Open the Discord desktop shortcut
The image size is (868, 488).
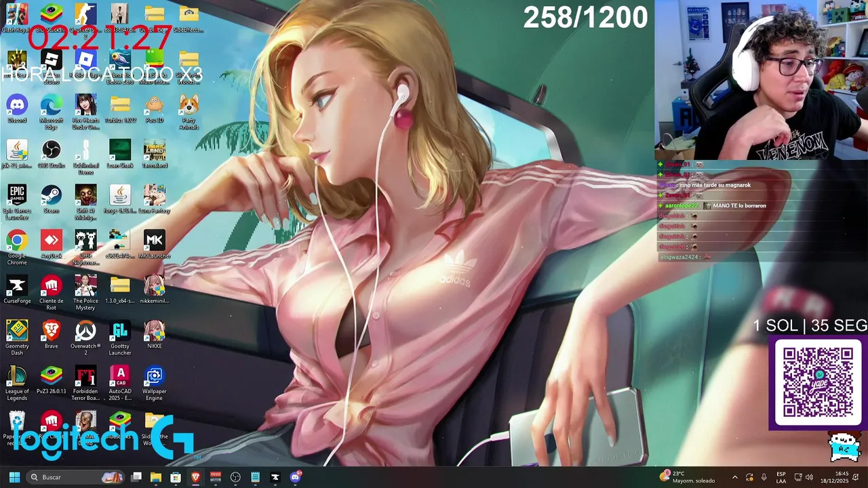click(17, 109)
